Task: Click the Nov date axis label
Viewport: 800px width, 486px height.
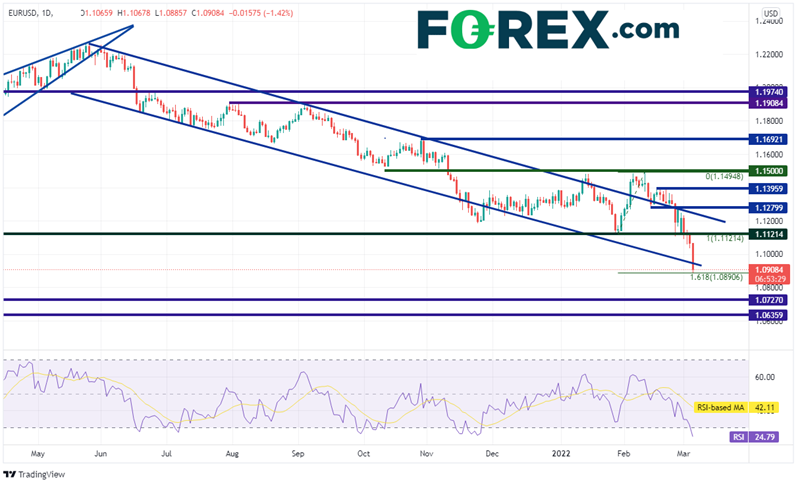Action: coord(427,453)
